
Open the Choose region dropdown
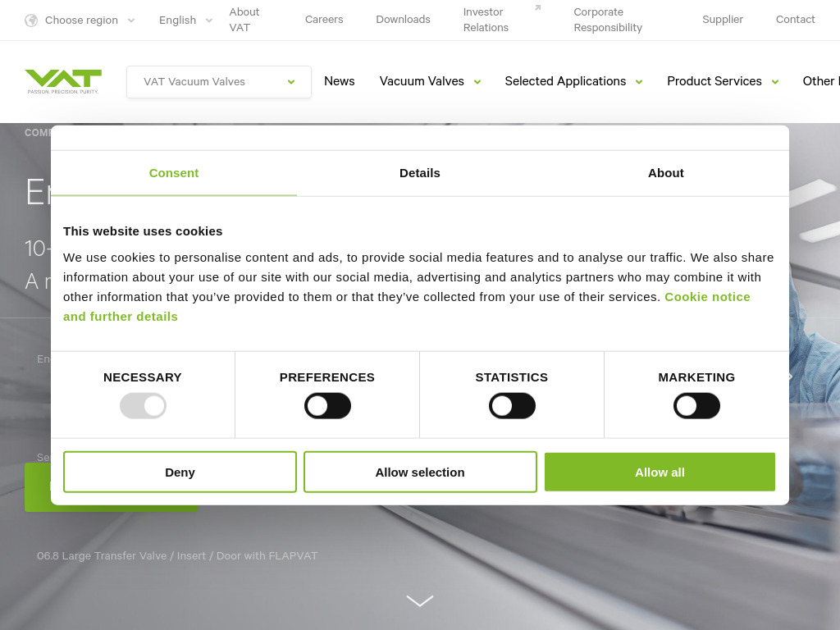(x=80, y=21)
